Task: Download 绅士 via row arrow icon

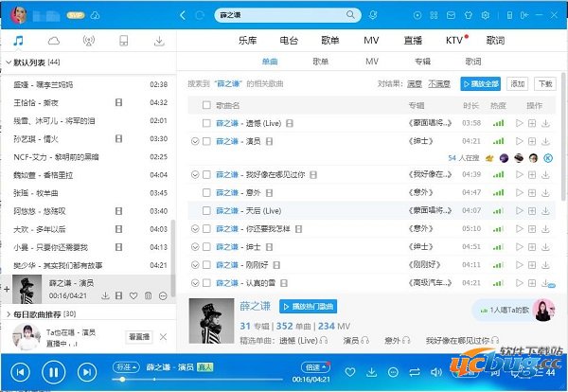Action: [x=545, y=247]
